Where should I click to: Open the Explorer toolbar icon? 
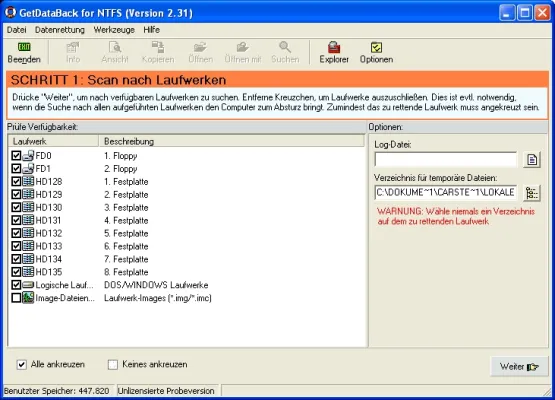tap(334, 47)
